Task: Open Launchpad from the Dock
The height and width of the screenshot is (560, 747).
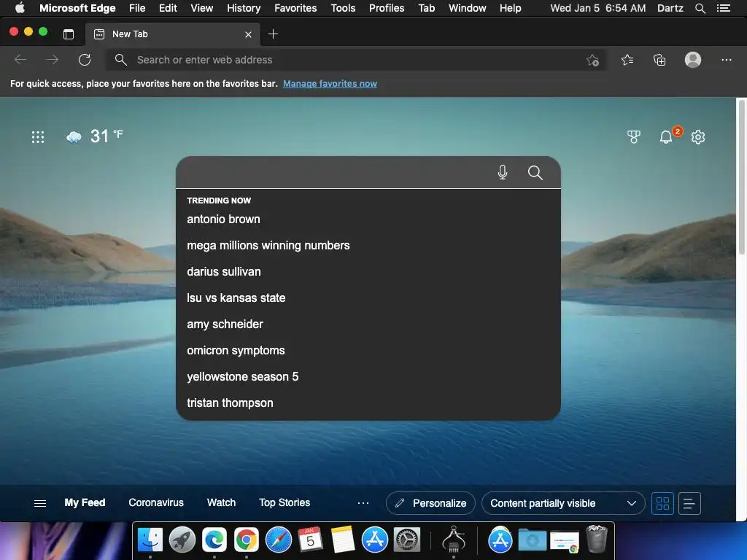Action: tap(182, 540)
